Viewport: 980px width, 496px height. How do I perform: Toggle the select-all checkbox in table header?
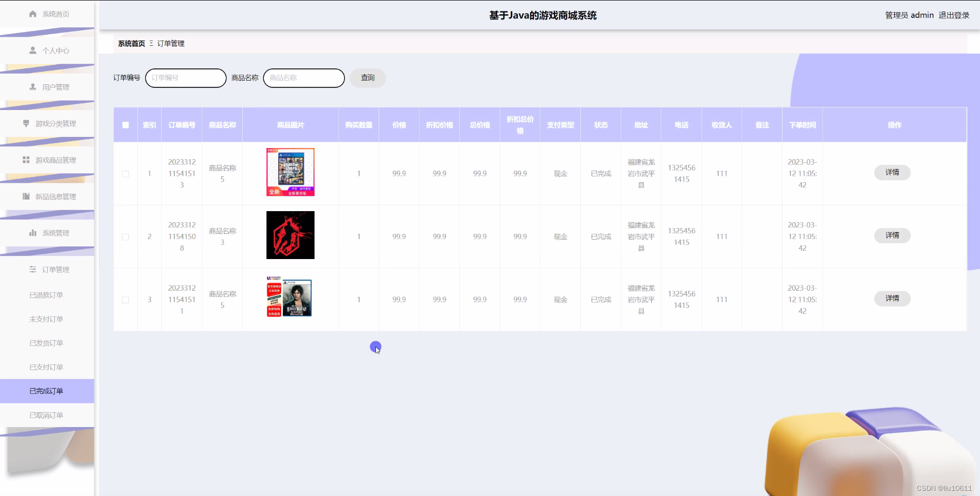pyautogui.click(x=125, y=125)
